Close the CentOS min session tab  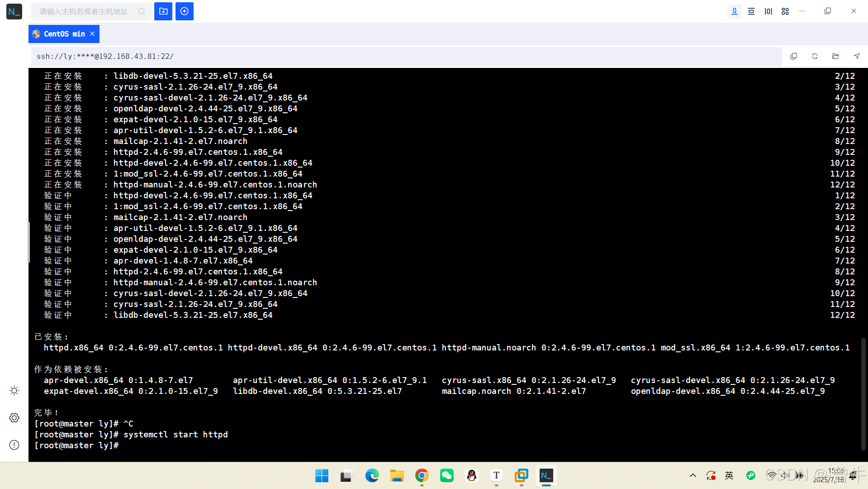92,34
